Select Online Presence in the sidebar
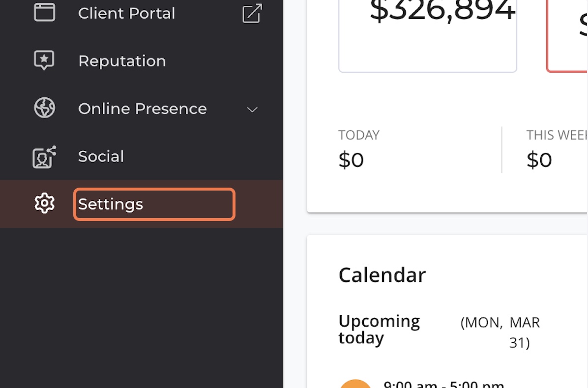The width and height of the screenshot is (588, 388). 142,109
